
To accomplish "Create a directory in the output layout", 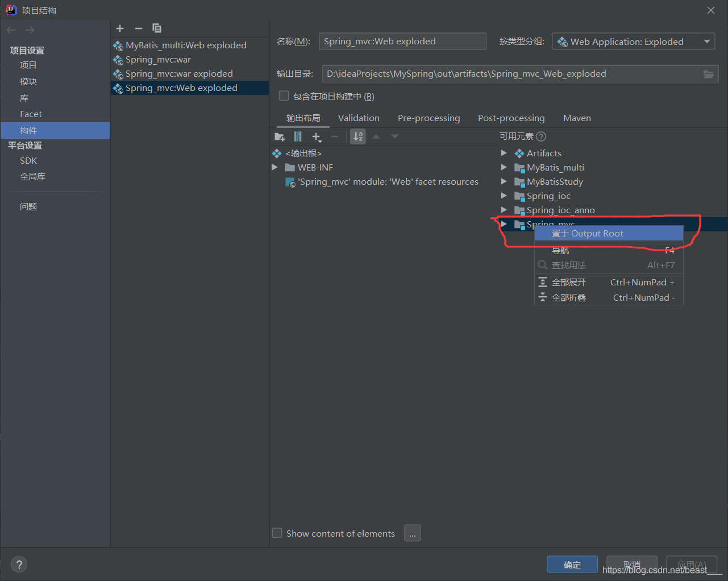I will coord(280,136).
